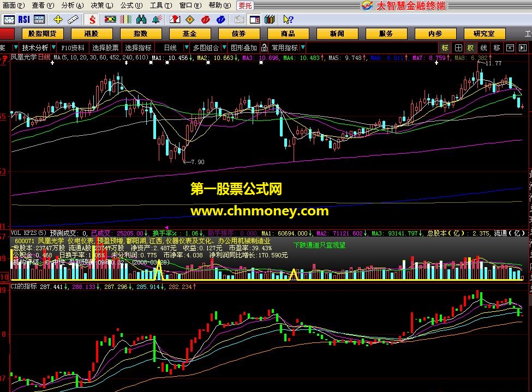Viewport: 532px width, 392px height.
Task: Expand the dropdown arrow left of 技术分析
Action: pos(16,47)
